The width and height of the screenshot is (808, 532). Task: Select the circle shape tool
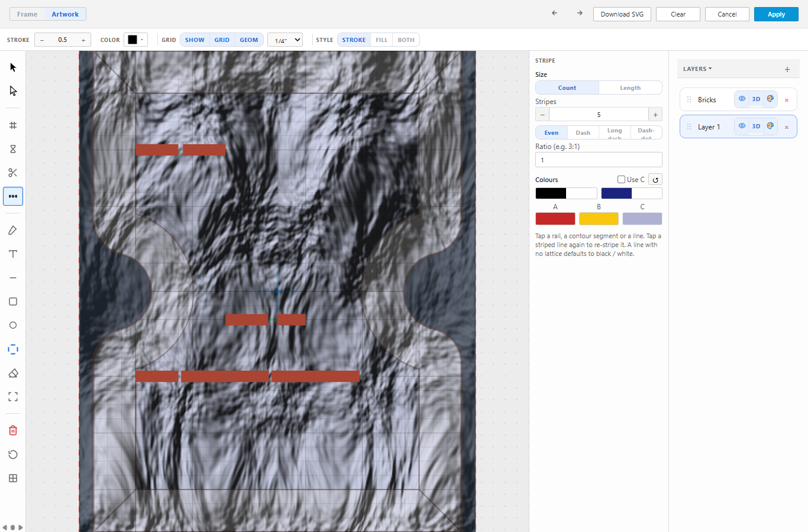(13, 325)
